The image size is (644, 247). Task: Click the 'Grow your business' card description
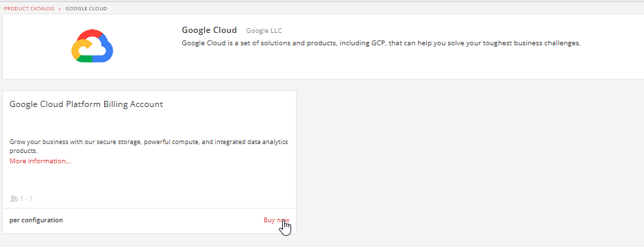[149, 146]
